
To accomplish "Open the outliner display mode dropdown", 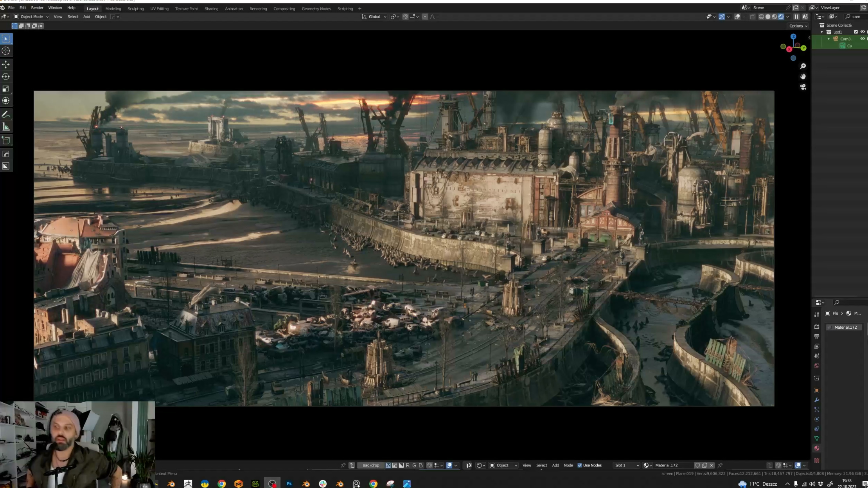I will (x=820, y=17).
